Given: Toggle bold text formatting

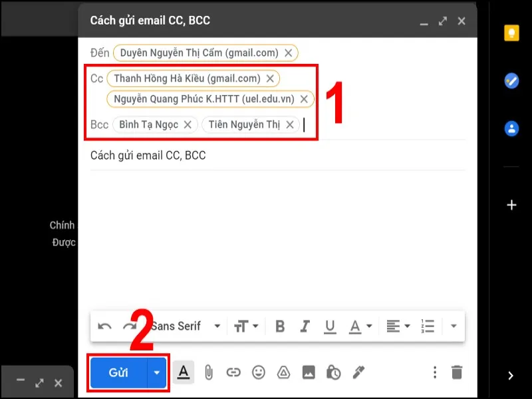Looking at the screenshot, I should click(x=280, y=326).
